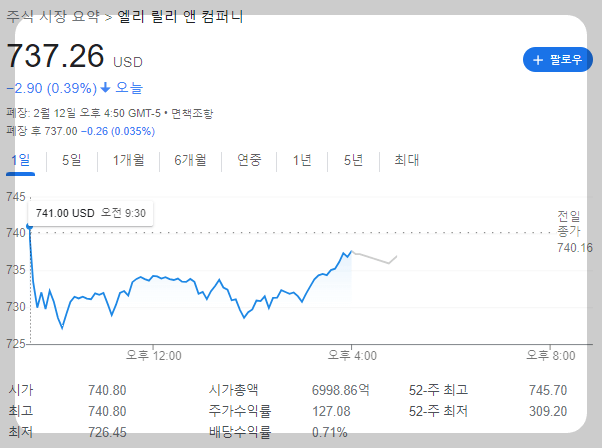Click the 745 y-axis label
The image size is (602, 448).
click(15, 197)
